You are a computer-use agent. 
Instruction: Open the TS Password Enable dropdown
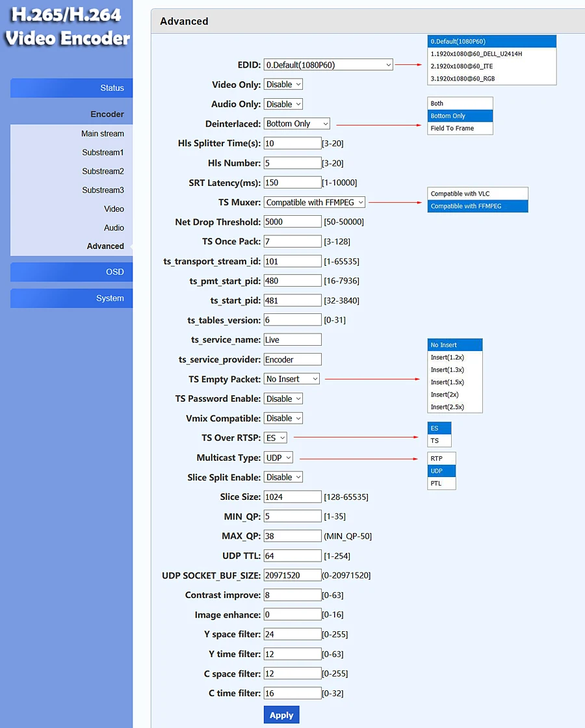[283, 399]
